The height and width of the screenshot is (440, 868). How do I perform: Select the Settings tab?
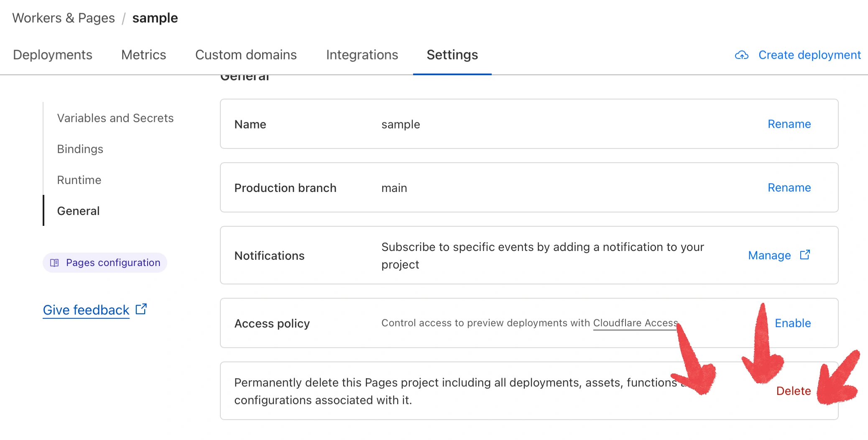pos(452,55)
